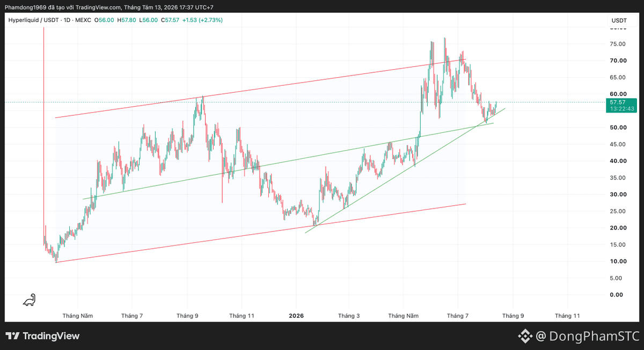The height and width of the screenshot is (350, 644).
Task: Click the 20.00 price axis label
Action: coord(619,228)
